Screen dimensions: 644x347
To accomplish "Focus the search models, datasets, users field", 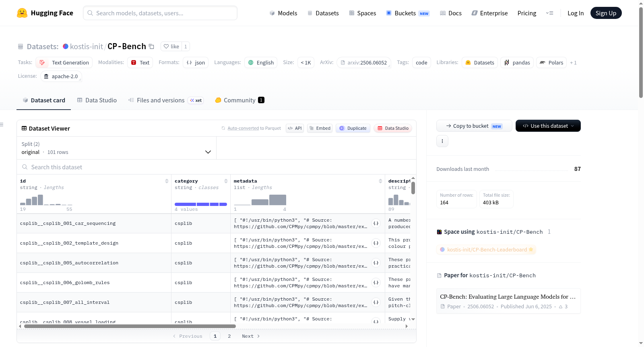I will (x=160, y=13).
